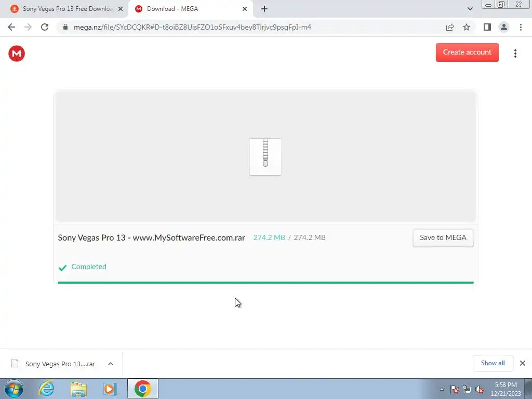Restore down the Chrome window
This screenshot has height=399, width=532.
click(501, 4)
